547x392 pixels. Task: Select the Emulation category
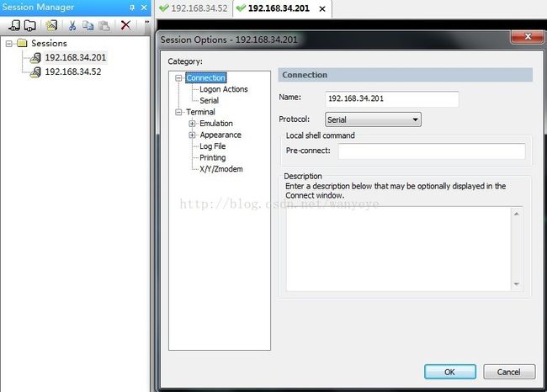(216, 124)
